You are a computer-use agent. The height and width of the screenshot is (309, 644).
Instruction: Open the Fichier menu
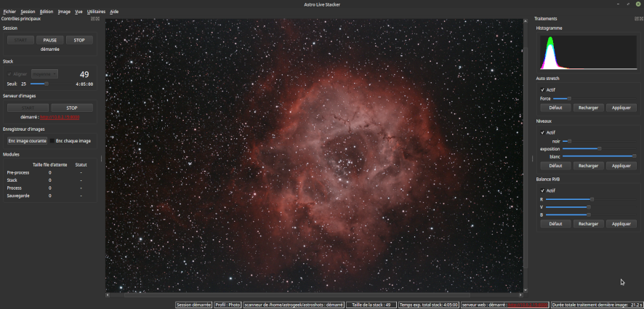pos(9,12)
